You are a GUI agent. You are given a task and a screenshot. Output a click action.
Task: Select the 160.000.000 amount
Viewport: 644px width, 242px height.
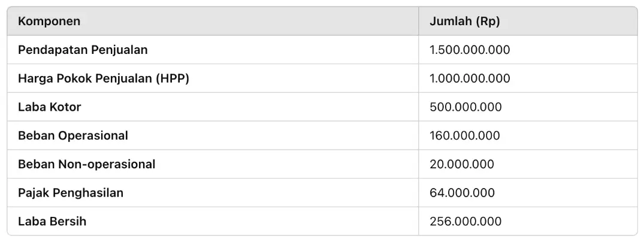pyautogui.click(x=464, y=135)
